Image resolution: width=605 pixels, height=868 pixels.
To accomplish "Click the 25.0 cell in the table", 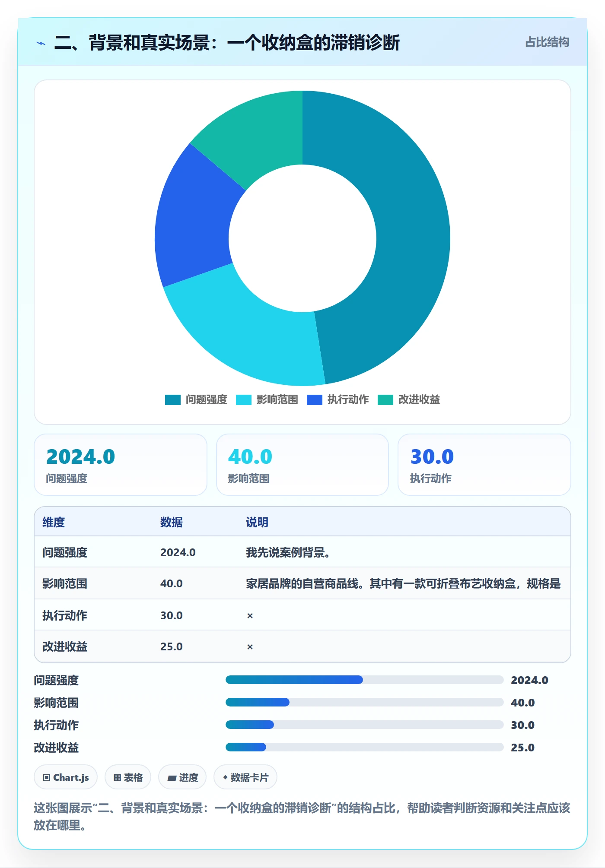I will click(172, 646).
